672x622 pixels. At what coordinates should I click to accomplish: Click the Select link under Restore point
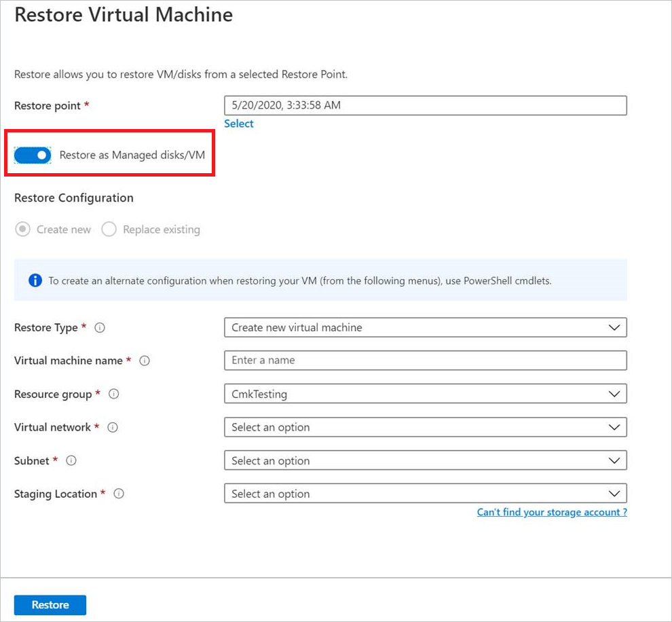[239, 124]
